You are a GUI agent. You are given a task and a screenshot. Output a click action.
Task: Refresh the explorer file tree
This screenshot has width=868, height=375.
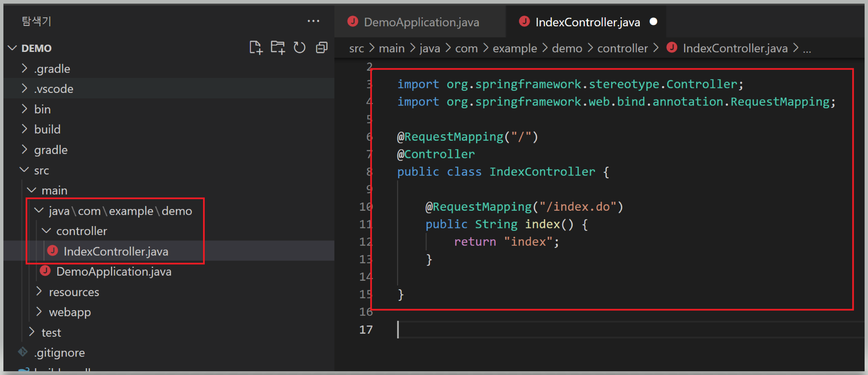click(x=300, y=47)
